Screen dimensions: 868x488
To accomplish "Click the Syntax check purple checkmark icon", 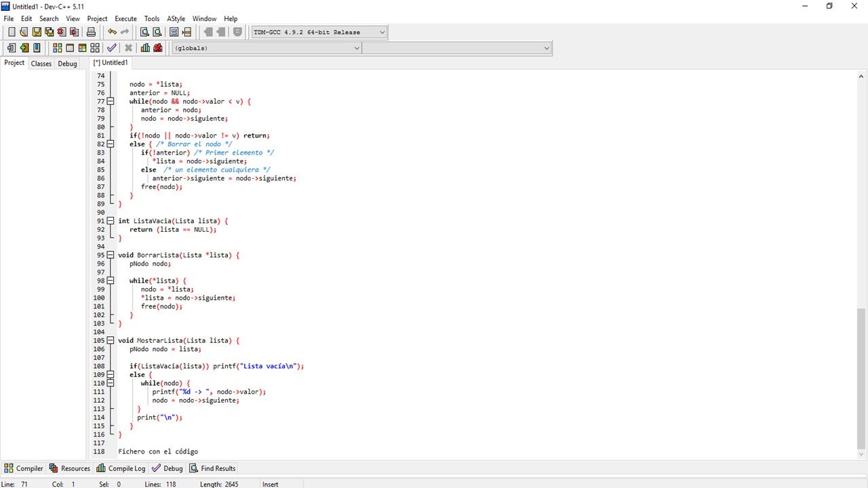I will pyautogui.click(x=111, y=48).
